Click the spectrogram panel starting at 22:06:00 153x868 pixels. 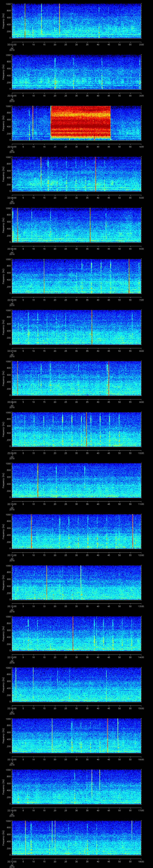[x=76, y=276]
